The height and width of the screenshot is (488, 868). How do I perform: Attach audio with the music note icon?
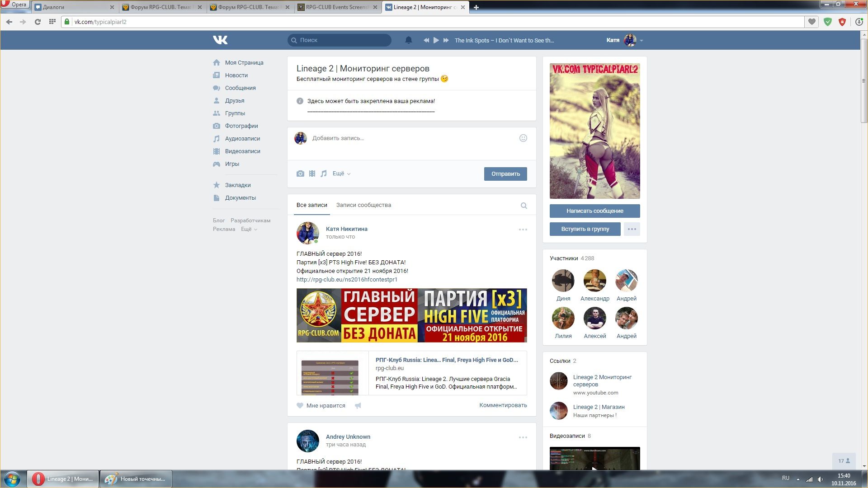tap(324, 174)
